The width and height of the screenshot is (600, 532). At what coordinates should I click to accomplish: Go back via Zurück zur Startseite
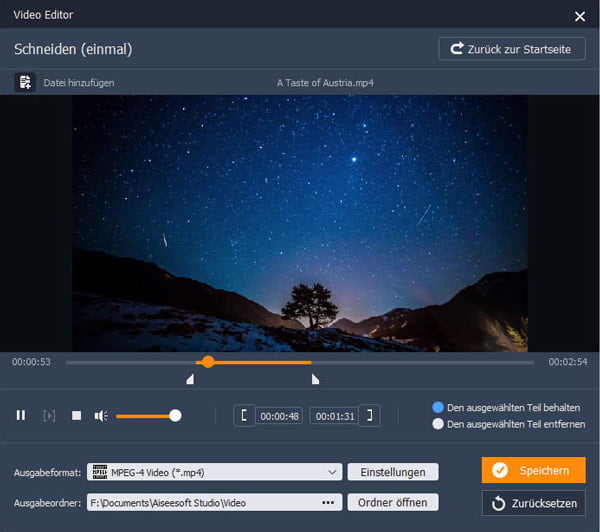511,48
